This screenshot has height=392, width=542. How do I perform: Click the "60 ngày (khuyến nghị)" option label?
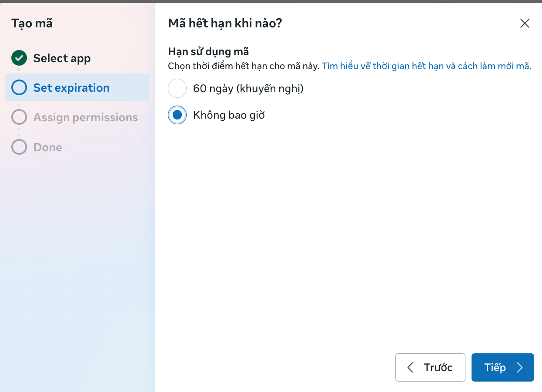pos(248,89)
